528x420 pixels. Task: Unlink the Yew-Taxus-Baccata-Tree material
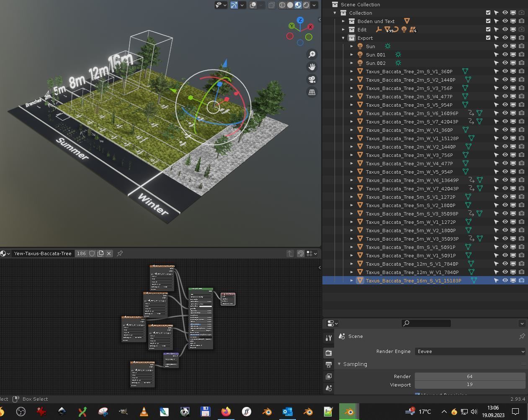tap(109, 254)
